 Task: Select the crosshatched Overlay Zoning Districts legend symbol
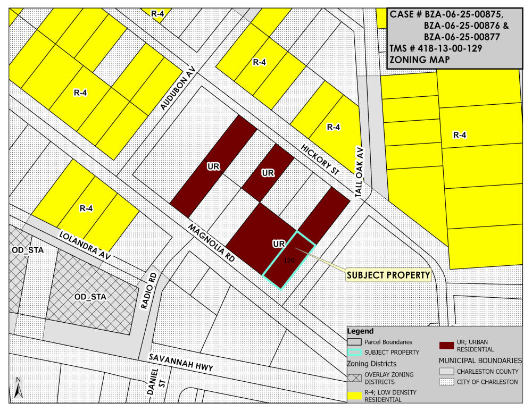[x=354, y=378]
